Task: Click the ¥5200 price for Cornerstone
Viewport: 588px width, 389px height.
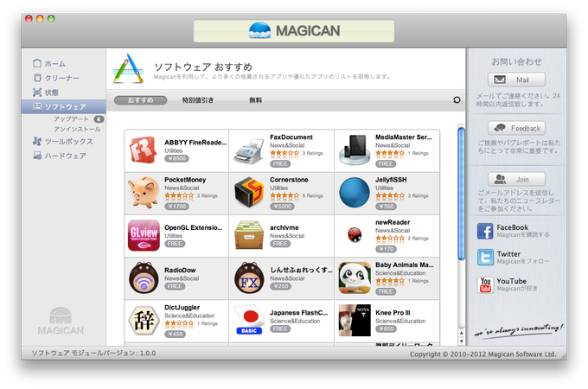Action: tap(282, 206)
